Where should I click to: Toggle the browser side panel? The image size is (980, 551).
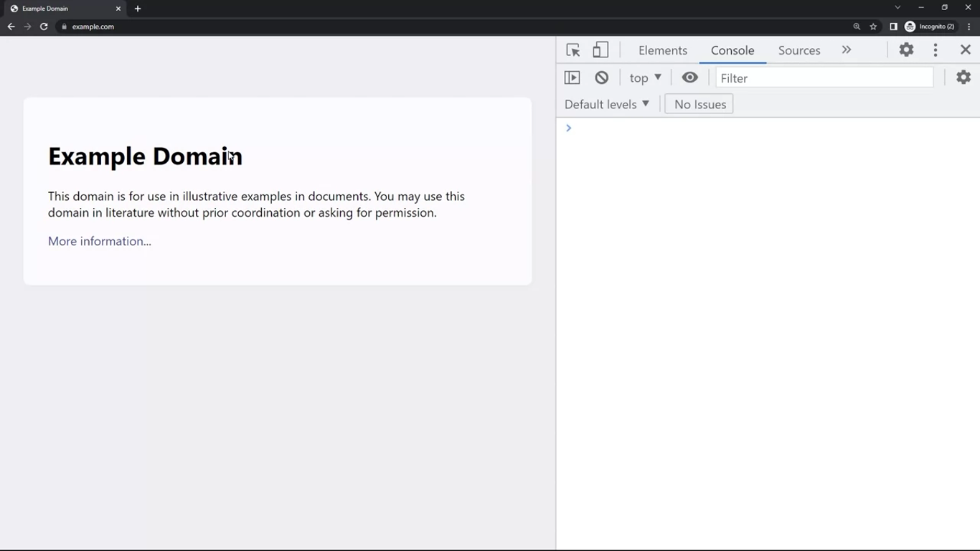pyautogui.click(x=893, y=27)
